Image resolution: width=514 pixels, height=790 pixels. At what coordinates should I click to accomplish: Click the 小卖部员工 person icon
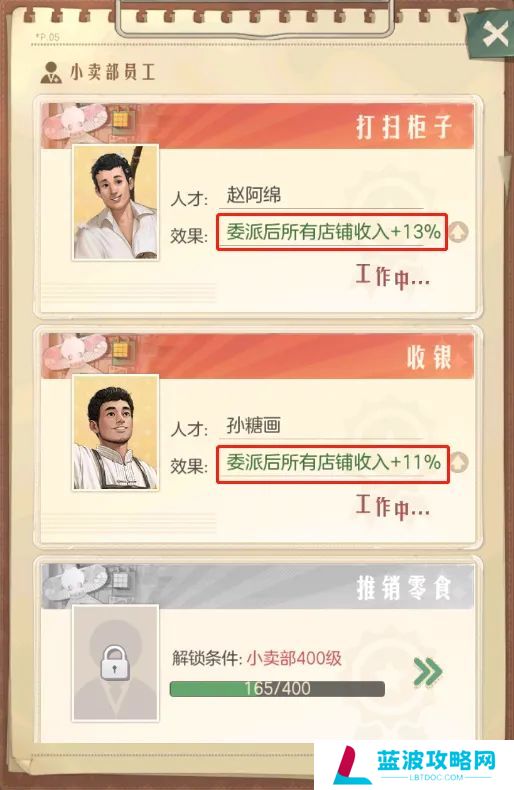50,73
